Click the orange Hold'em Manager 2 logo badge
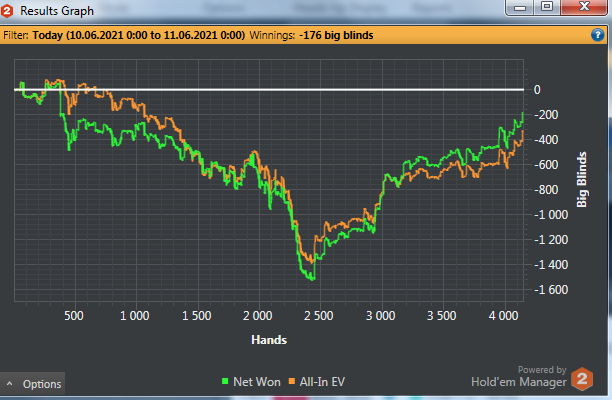The width and height of the screenshot is (612, 400). point(582,378)
